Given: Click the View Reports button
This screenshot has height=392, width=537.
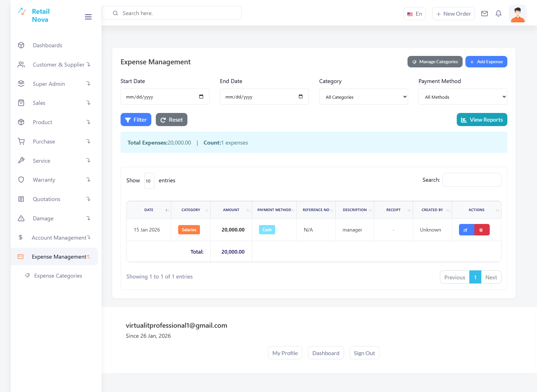Looking at the screenshot, I should (482, 120).
